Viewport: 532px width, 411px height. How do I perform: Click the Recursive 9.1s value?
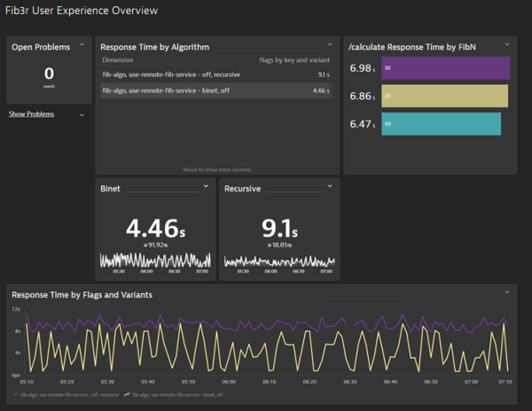(279, 228)
